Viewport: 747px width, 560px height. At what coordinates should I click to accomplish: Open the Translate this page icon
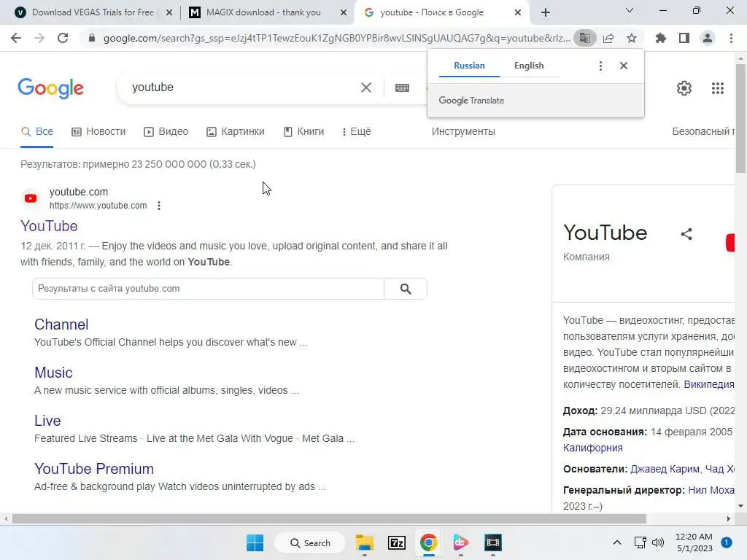(x=584, y=38)
